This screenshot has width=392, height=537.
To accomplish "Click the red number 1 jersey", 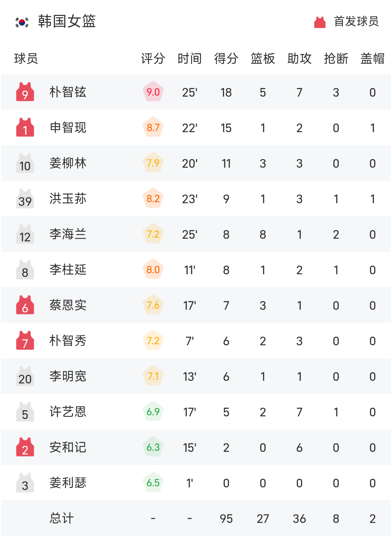I will pos(25,128).
